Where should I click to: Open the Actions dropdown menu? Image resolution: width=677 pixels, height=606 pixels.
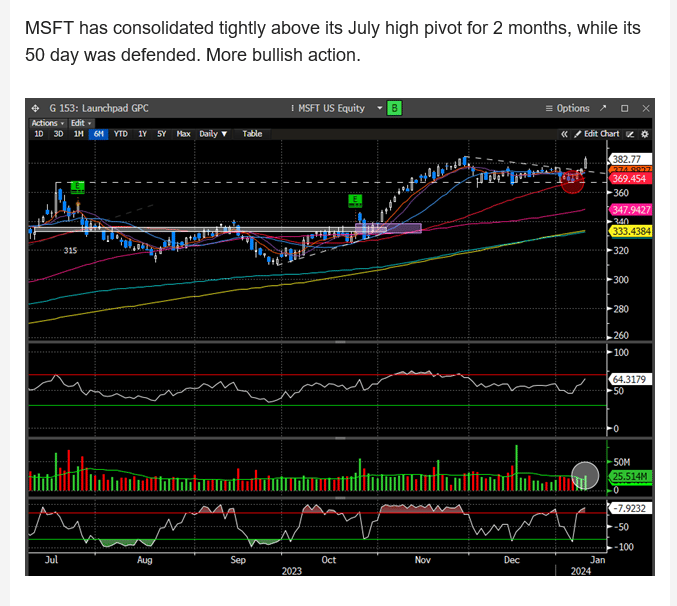pos(47,123)
